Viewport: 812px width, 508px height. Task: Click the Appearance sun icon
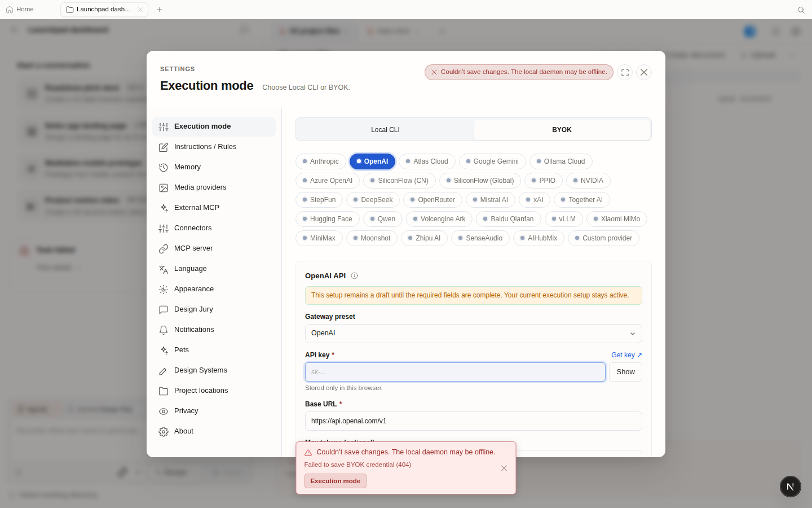(164, 290)
